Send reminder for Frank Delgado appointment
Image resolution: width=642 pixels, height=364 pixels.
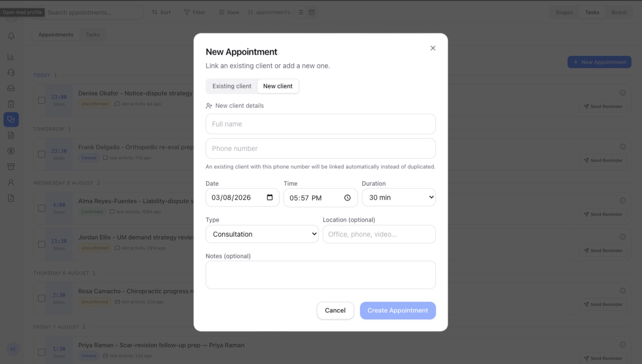coord(603,160)
